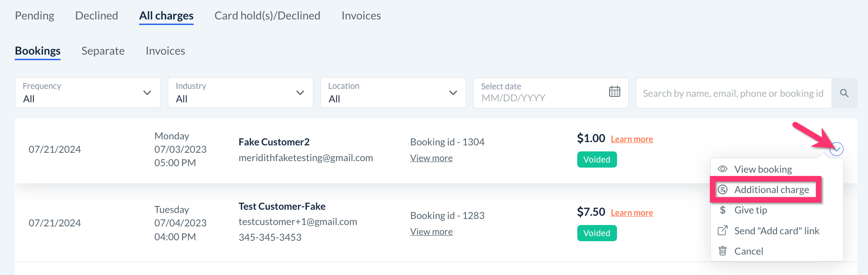Open the calendar date picker icon

[614, 92]
